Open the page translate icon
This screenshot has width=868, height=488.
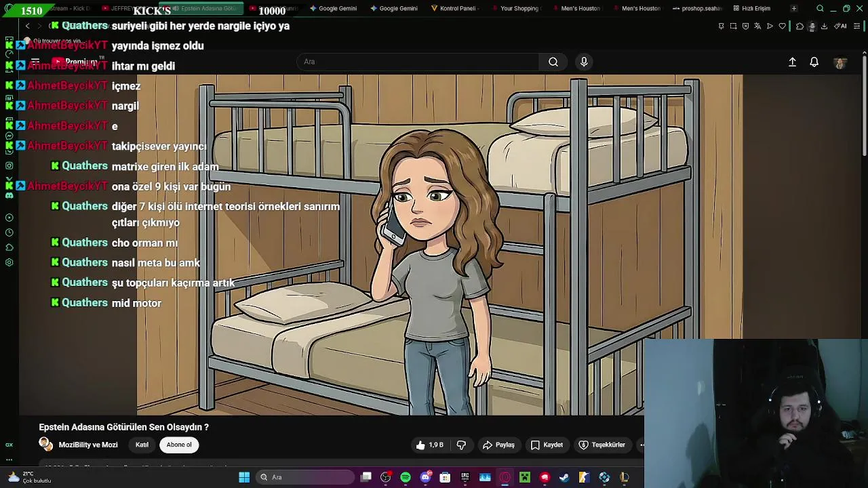click(757, 26)
